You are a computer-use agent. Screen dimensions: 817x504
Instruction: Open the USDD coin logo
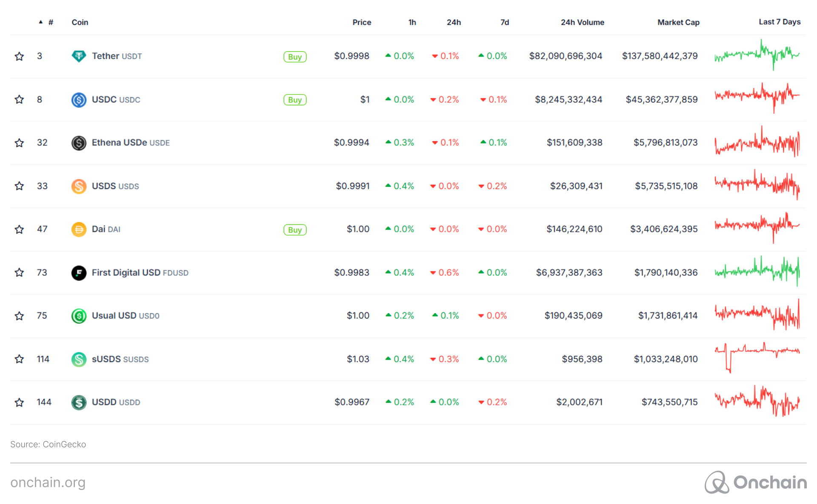[x=79, y=402]
